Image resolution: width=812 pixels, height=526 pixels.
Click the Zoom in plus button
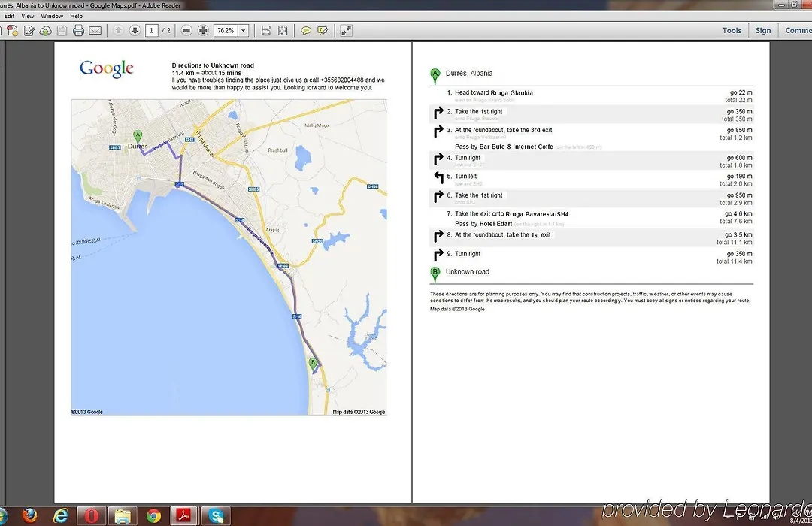203,31
